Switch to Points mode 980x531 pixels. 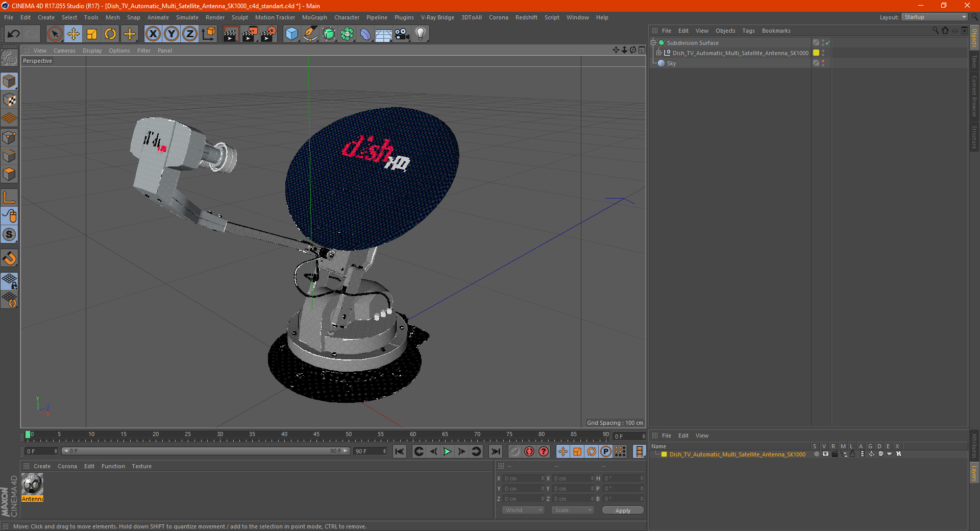9,137
